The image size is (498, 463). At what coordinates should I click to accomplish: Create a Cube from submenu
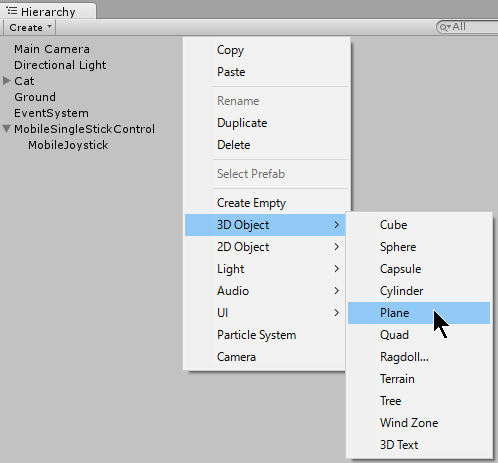tap(419, 225)
